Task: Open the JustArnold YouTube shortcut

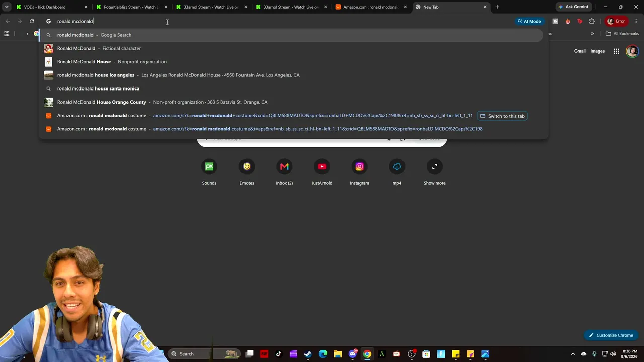Action: (x=322, y=172)
